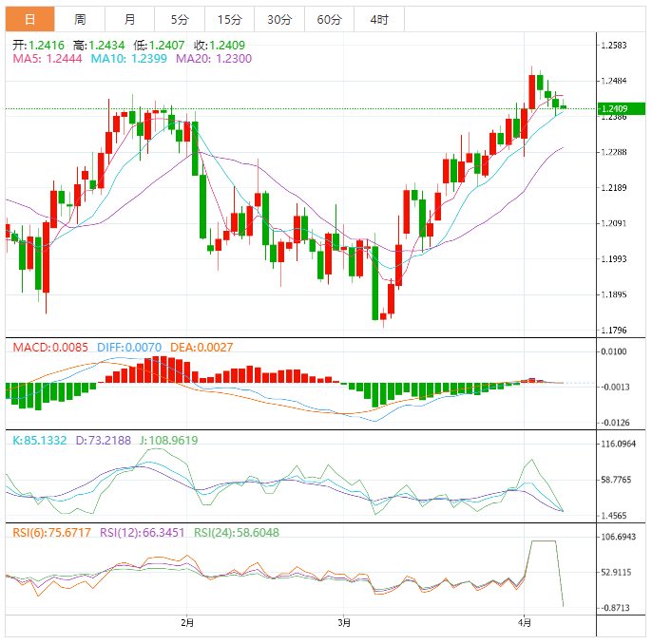Click the MA5: 1.2444 legend label
The image size is (652, 644).
pos(48,59)
